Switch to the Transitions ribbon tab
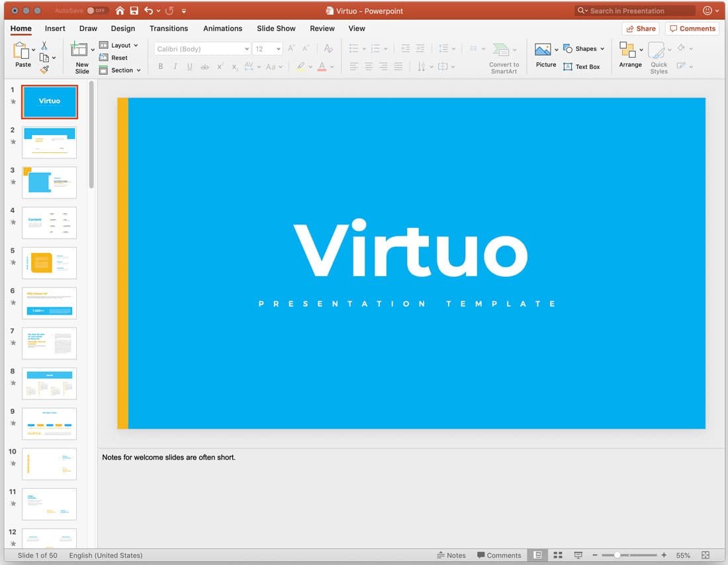 pyautogui.click(x=169, y=28)
